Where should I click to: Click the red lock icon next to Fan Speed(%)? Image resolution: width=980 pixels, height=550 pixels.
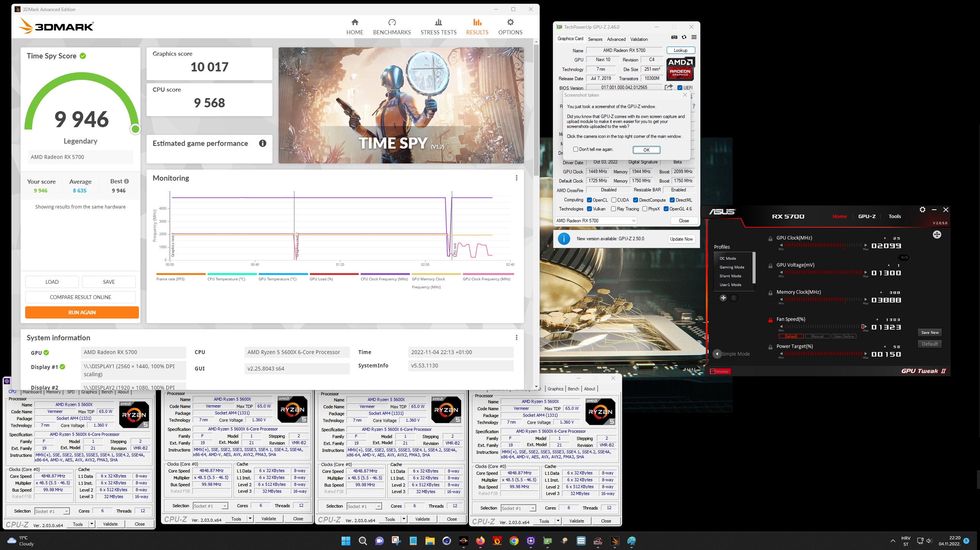770,320
